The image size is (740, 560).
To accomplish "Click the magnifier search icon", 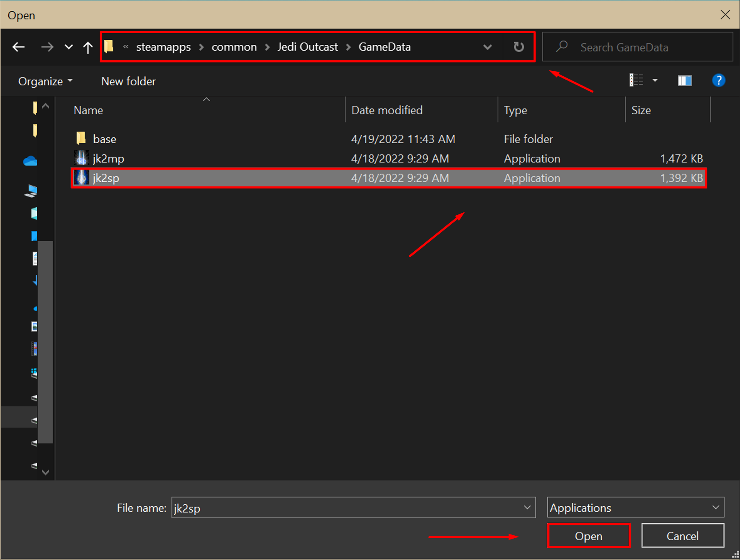I will pos(562,46).
